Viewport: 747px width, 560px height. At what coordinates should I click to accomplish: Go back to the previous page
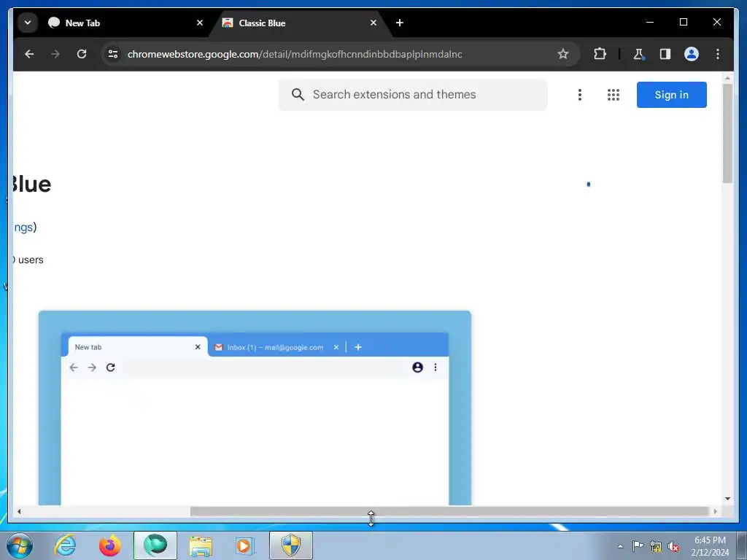29,54
